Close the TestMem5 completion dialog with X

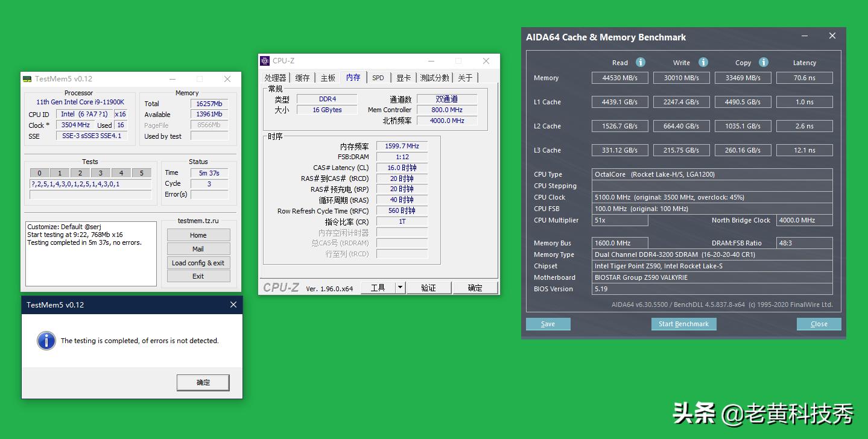pyautogui.click(x=233, y=305)
